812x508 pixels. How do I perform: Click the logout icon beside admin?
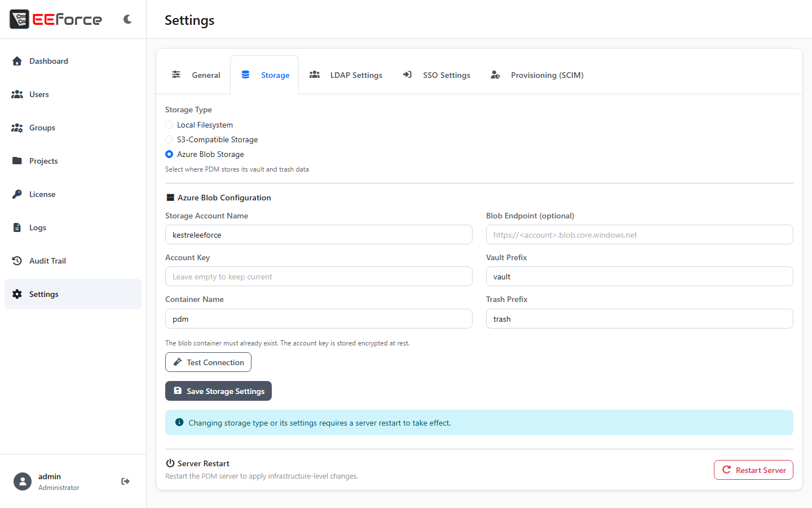click(125, 481)
